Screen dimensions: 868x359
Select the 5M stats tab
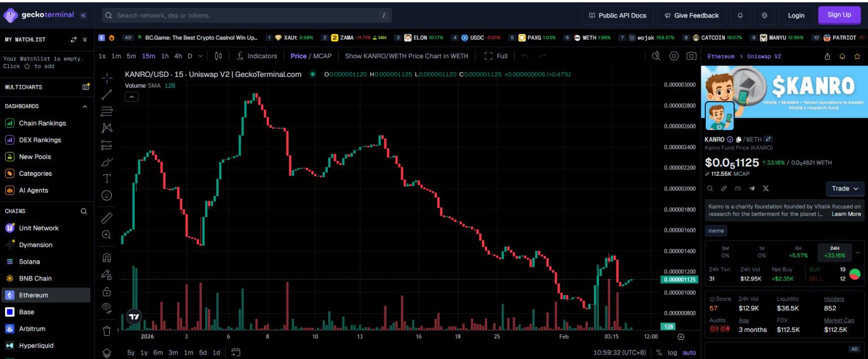[x=726, y=252]
